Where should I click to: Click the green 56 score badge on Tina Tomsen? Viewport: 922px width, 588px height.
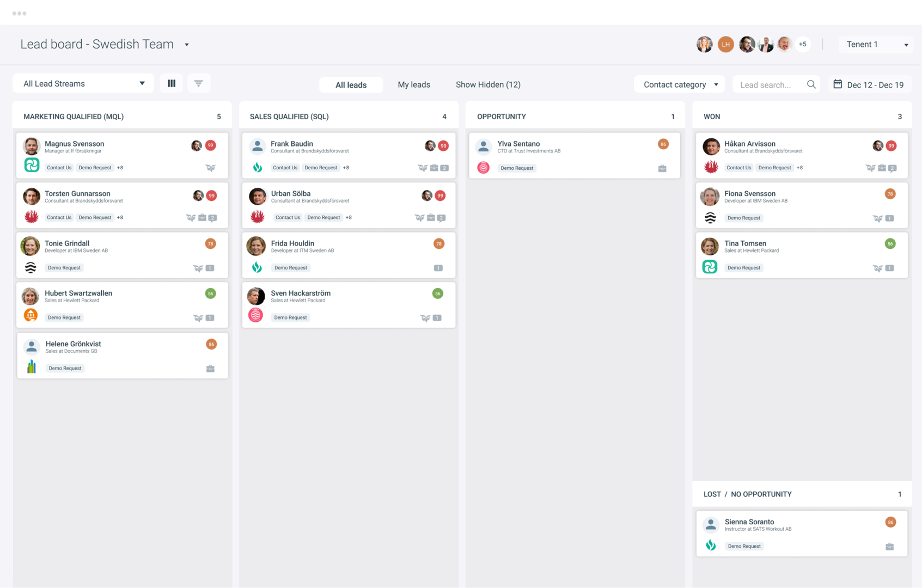tap(890, 244)
